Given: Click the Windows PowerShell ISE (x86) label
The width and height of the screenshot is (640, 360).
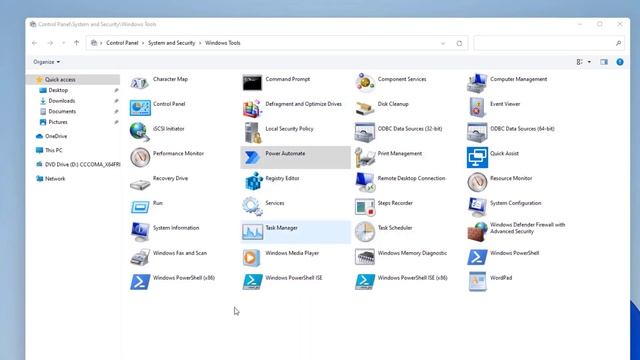Looking at the screenshot, I should 412,278.
